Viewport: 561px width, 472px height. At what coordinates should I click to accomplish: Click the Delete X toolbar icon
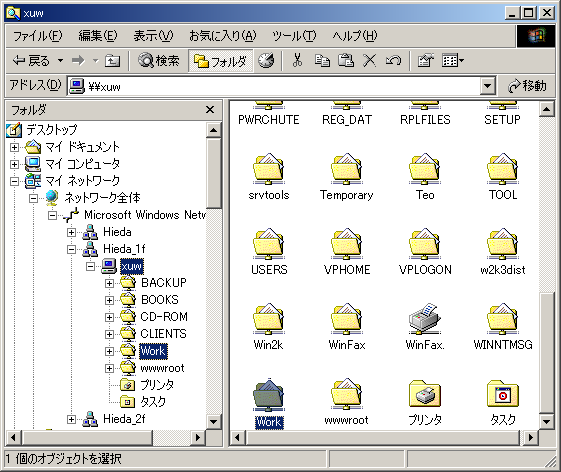coord(370,60)
